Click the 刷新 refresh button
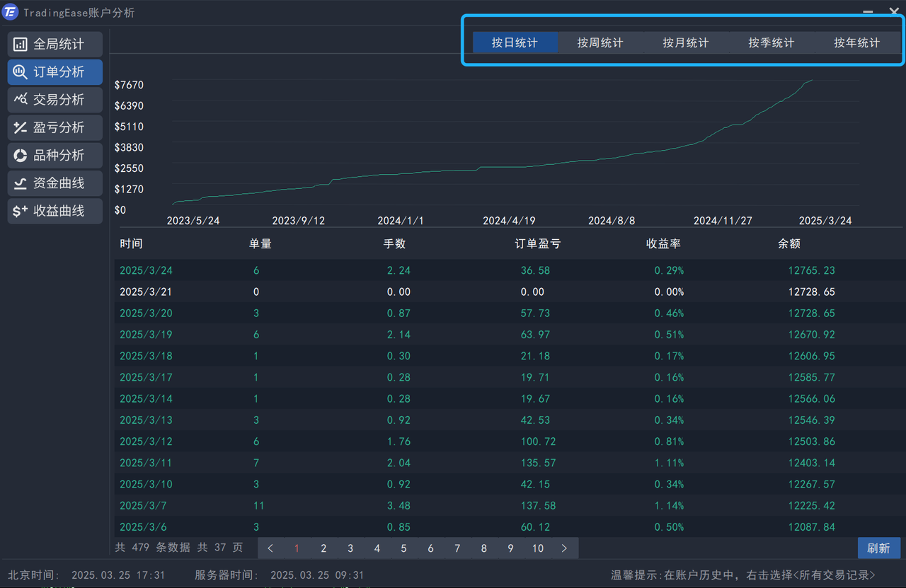This screenshot has width=906, height=588. tap(878, 548)
